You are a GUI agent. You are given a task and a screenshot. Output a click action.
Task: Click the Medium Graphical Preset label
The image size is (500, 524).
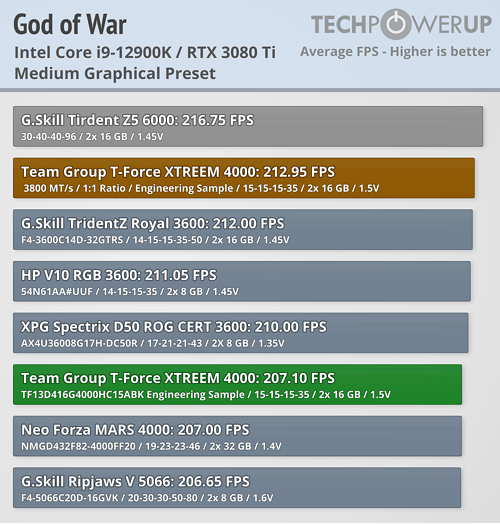[115, 74]
